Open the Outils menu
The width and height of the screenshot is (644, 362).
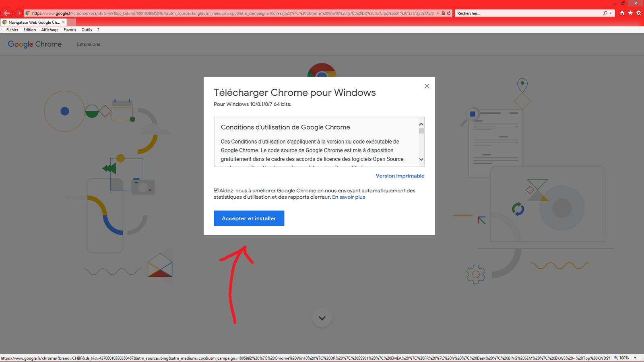(x=87, y=30)
